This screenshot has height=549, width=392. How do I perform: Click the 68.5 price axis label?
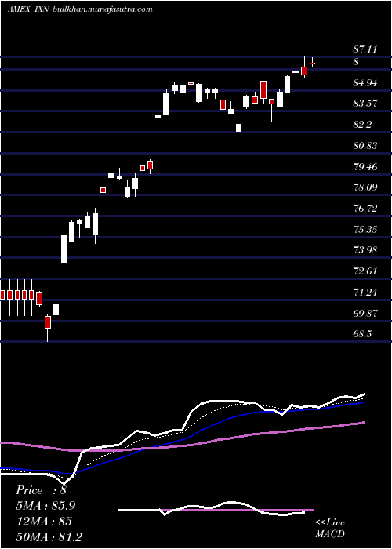[x=362, y=334]
